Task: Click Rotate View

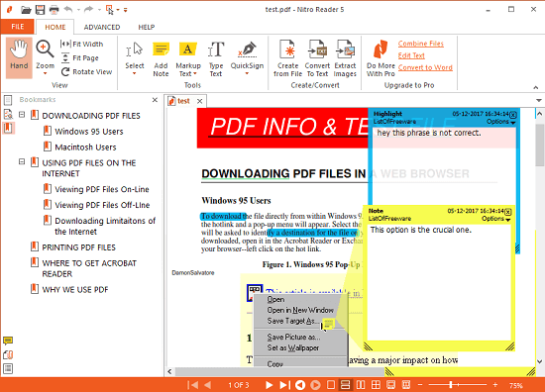Action: (86, 72)
